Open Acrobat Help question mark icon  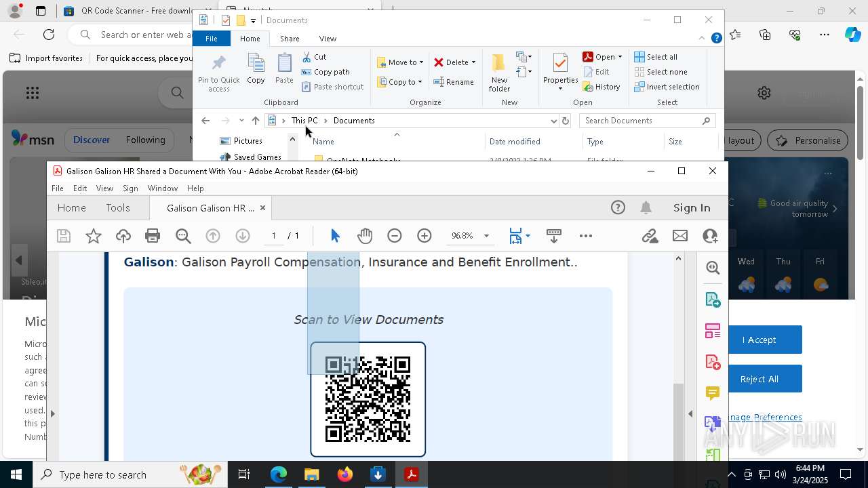pyautogui.click(x=618, y=208)
